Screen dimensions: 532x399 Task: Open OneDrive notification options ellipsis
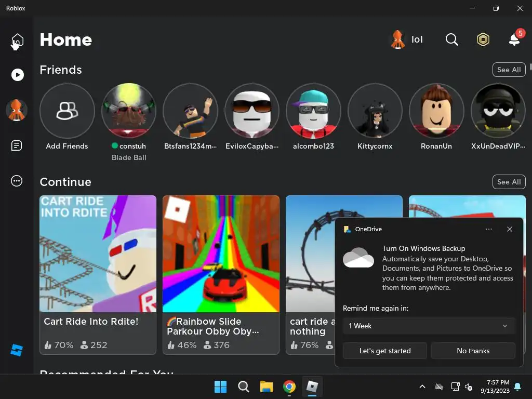488,229
